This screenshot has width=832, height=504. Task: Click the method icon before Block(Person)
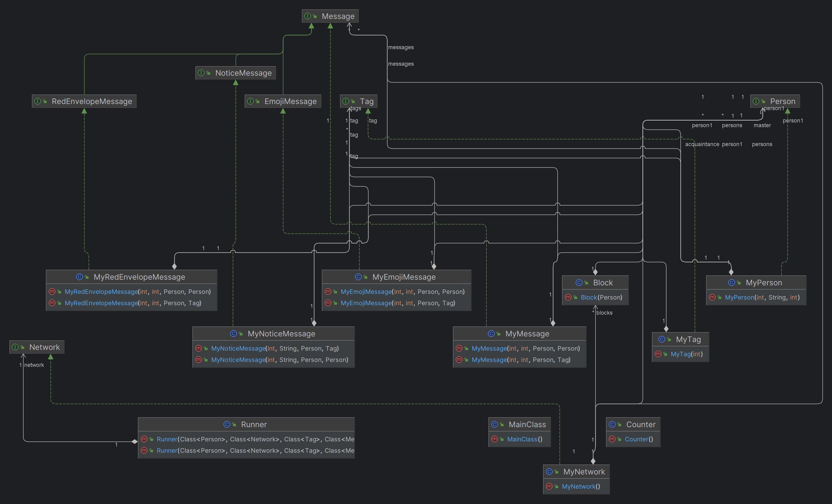point(568,297)
